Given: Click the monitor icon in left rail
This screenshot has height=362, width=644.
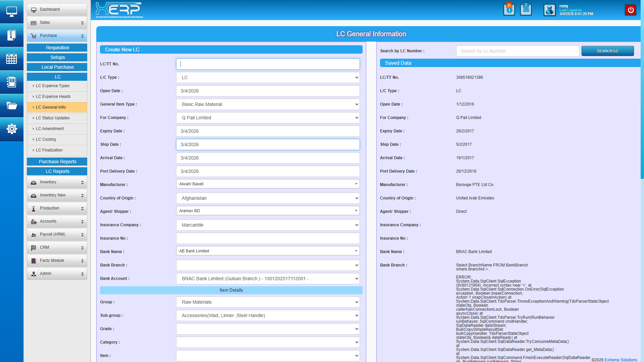Looking at the screenshot, I should click(11, 12).
